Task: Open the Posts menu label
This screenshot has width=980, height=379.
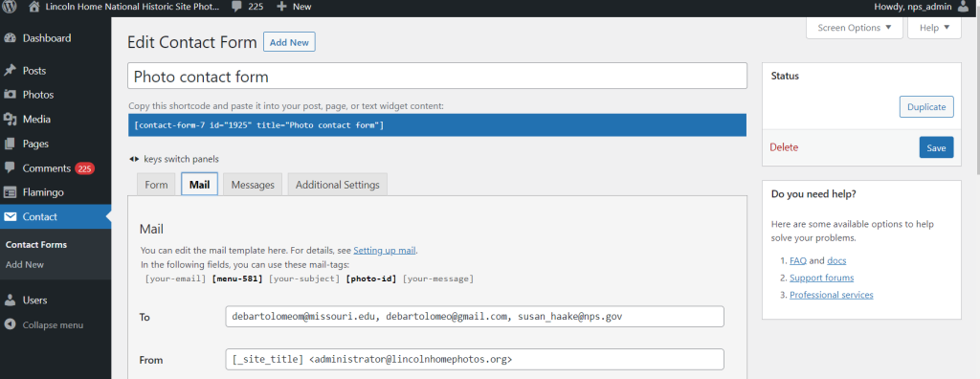Action: point(34,71)
